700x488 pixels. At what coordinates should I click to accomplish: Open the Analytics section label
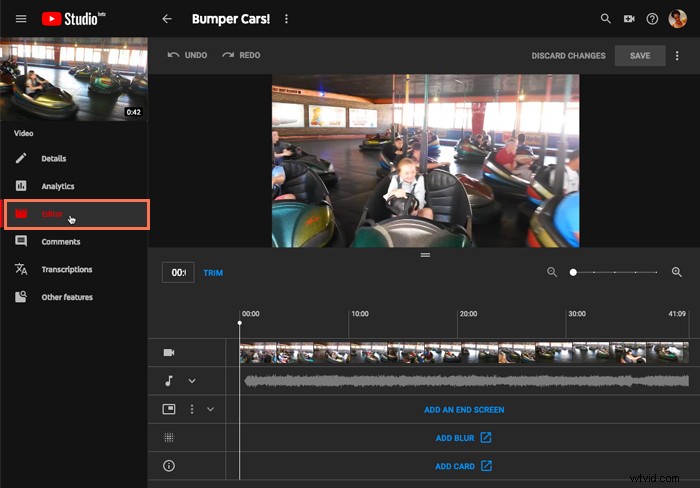click(x=58, y=186)
